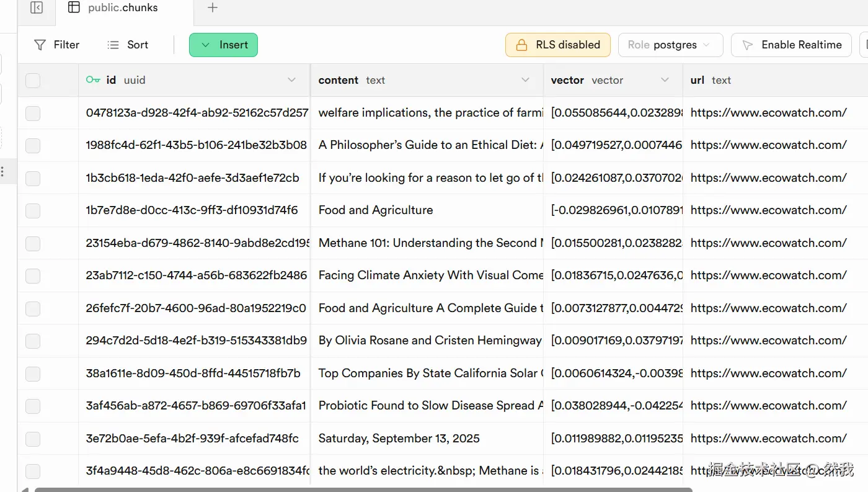Viewport: 868px width, 492px height.
Task: Click the Enable Realtime button
Action: 792,45
